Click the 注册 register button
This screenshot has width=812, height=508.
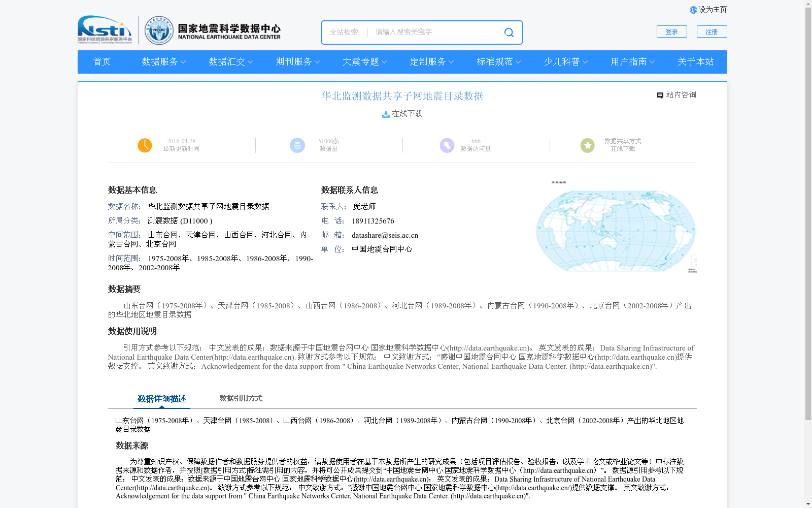(x=712, y=31)
